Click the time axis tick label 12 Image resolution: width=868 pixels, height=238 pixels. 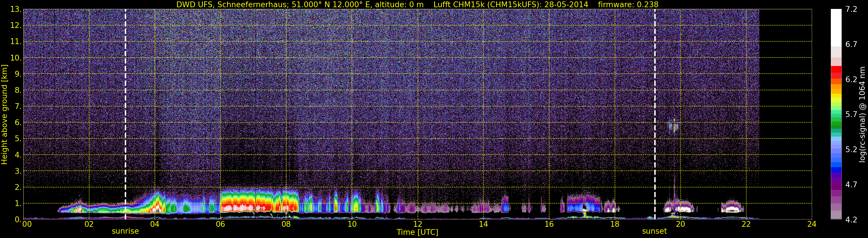417,224
